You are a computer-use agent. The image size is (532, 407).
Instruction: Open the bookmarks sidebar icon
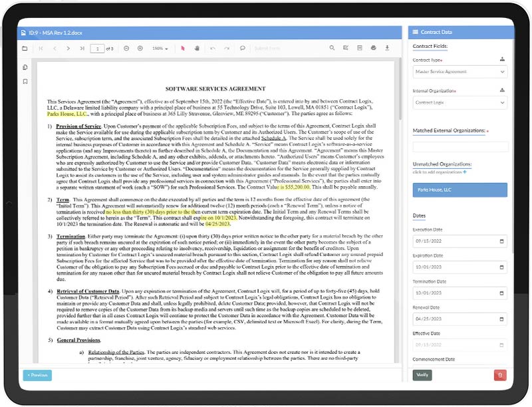coord(25,81)
